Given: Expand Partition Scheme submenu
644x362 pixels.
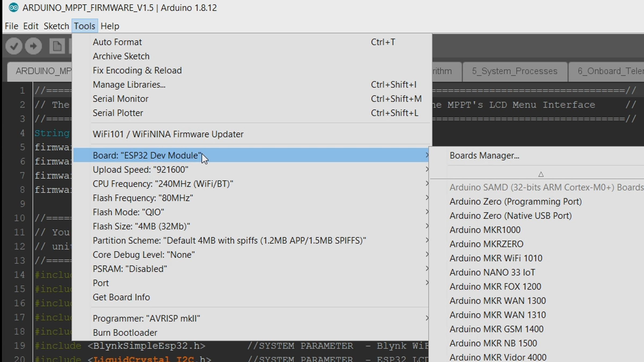Looking at the screenshot, I should click(251, 241).
